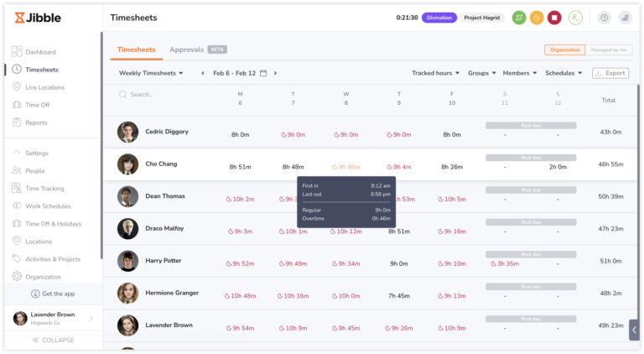Viewport: 644px width, 354px height.
Task: Click the Project Hagrid tag
Action: (x=482, y=18)
